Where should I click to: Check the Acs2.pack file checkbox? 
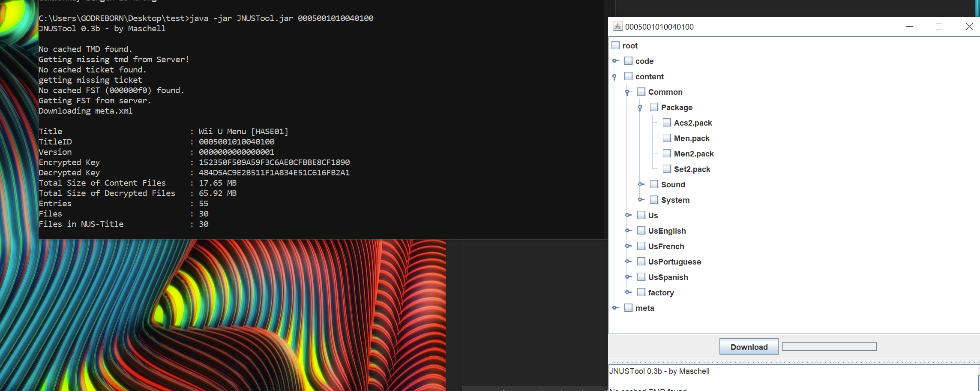(667, 123)
